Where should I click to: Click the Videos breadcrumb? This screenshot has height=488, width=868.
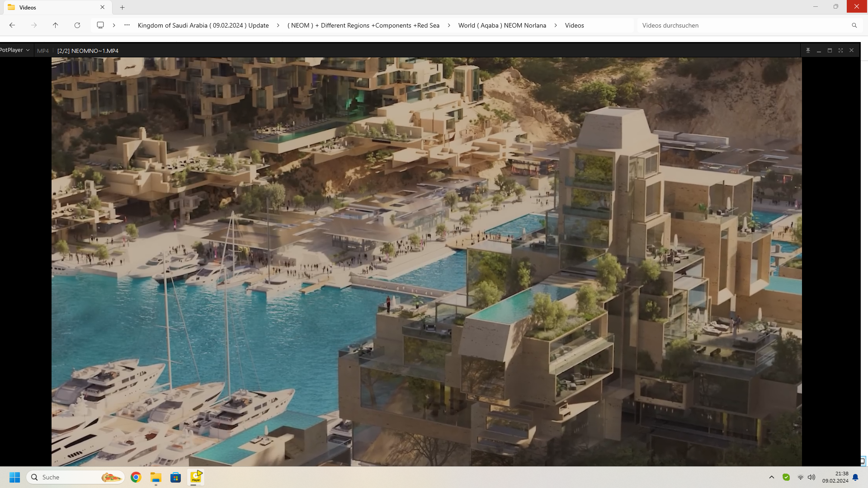[x=575, y=25]
